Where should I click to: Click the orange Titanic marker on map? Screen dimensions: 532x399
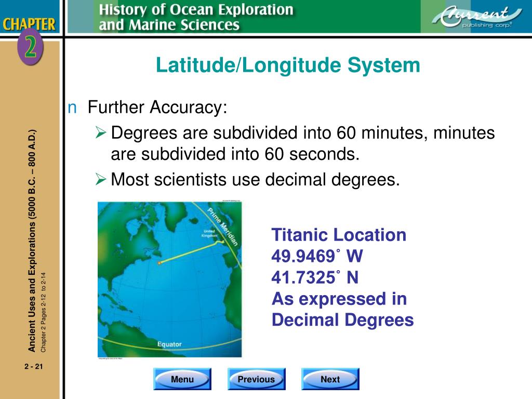(x=159, y=262)
